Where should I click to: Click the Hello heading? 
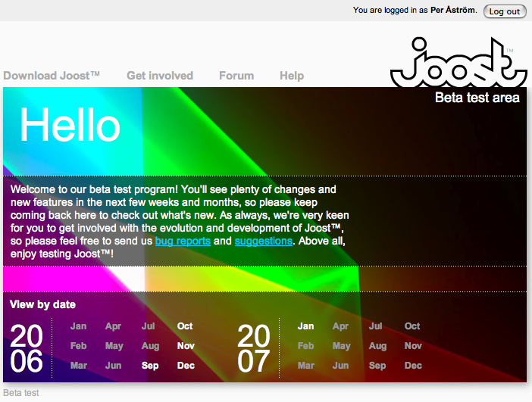70,125
